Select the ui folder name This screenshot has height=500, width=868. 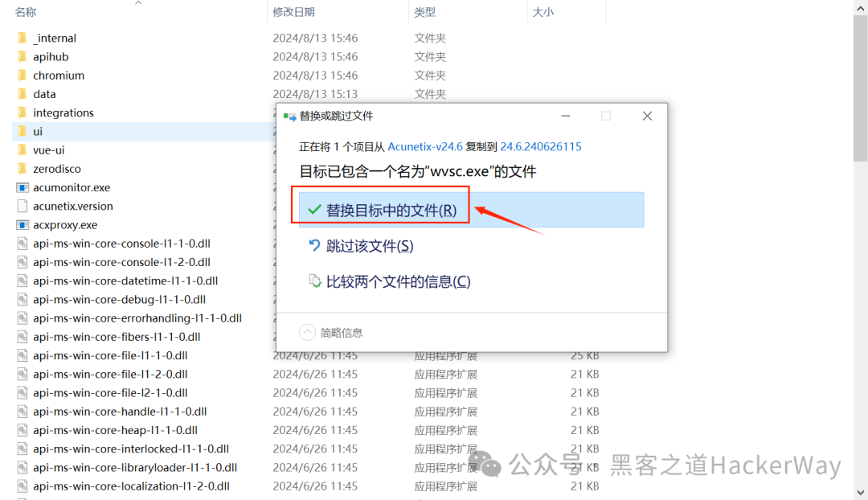coord(38,131)
